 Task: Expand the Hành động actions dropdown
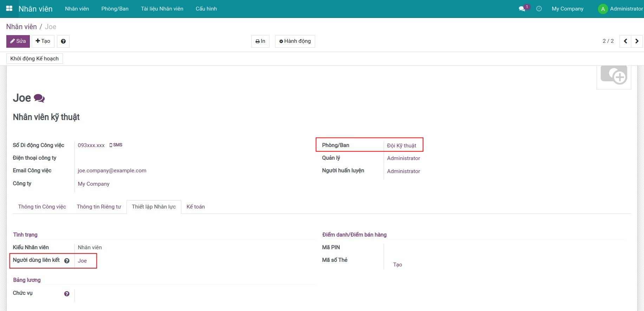click(295, 41)
